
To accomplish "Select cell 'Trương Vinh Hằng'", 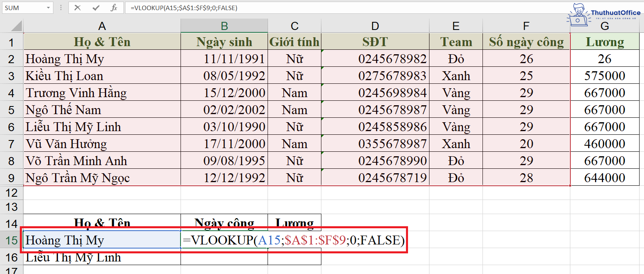I will pyautogui.click(x=102, y=93).
